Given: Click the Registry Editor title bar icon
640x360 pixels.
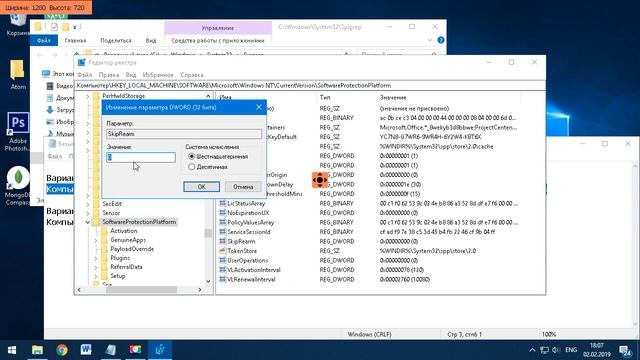Looking at the screenshot, I should tap(82, 62).
